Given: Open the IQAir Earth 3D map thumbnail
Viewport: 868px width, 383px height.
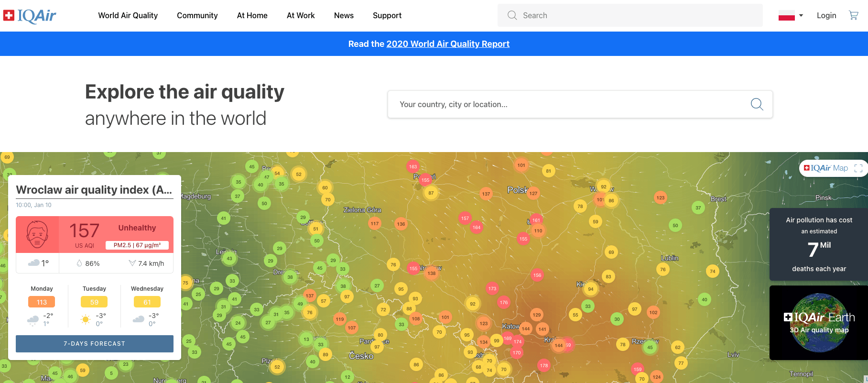Looking at the screenshot, I should click(x=819, y=323).
